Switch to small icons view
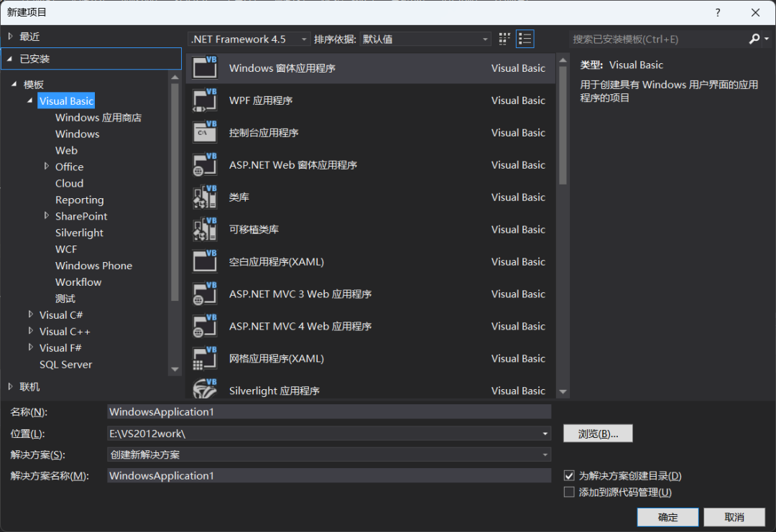The width and height of the screenshot is (776, 532). point(504,38)
